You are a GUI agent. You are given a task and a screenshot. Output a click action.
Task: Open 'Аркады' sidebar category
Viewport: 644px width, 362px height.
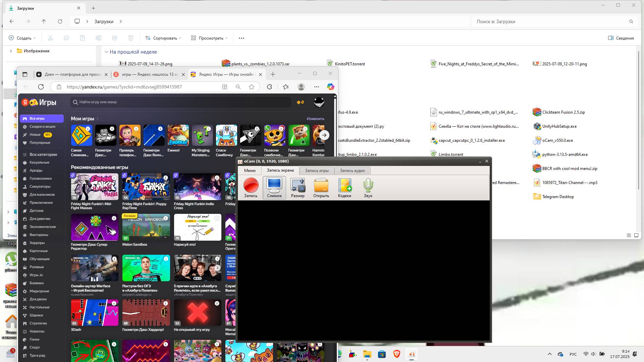point(36,171)
